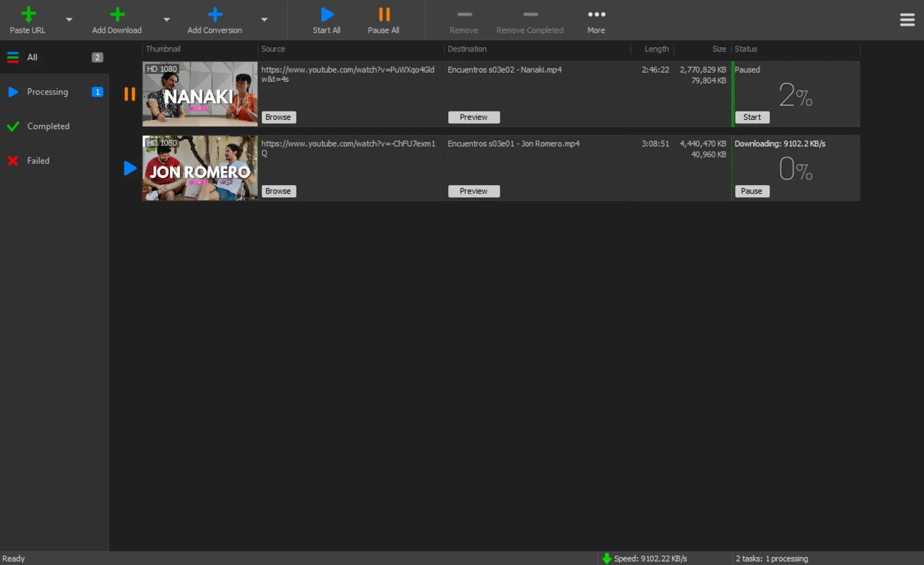Expand the Add Download dropdown arrow
This screenshot has height=565, width=924.
[x=167, y=20]
